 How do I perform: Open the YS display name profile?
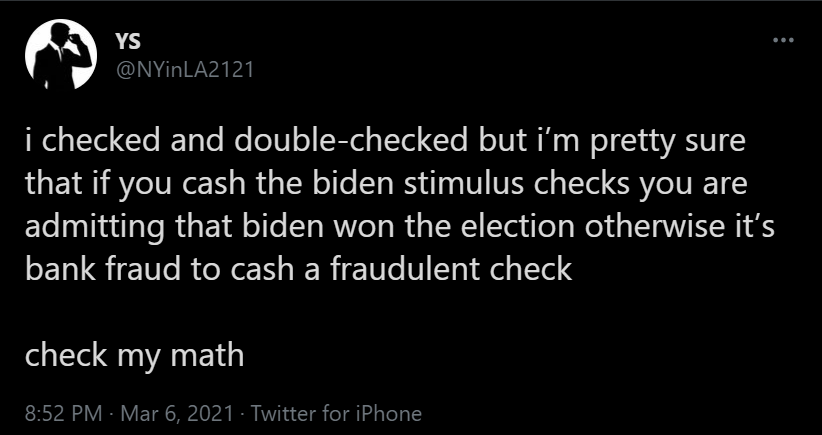point(129,41)
